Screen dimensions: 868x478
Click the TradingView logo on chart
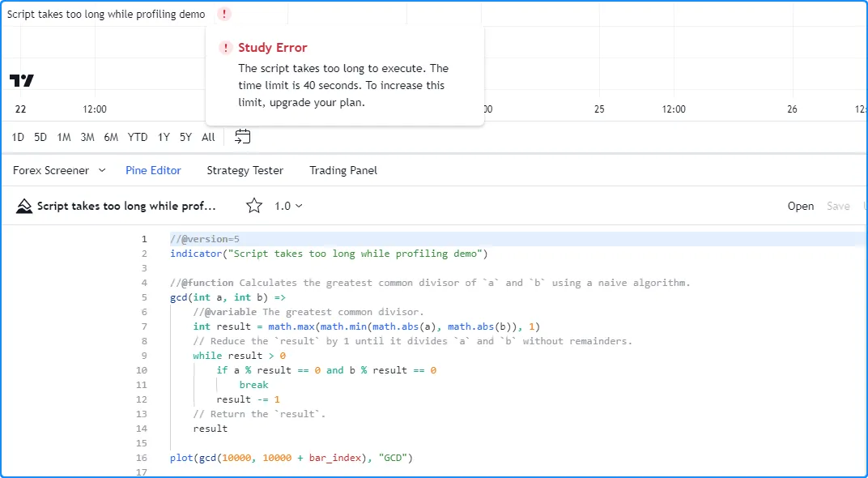coord(22,80)
